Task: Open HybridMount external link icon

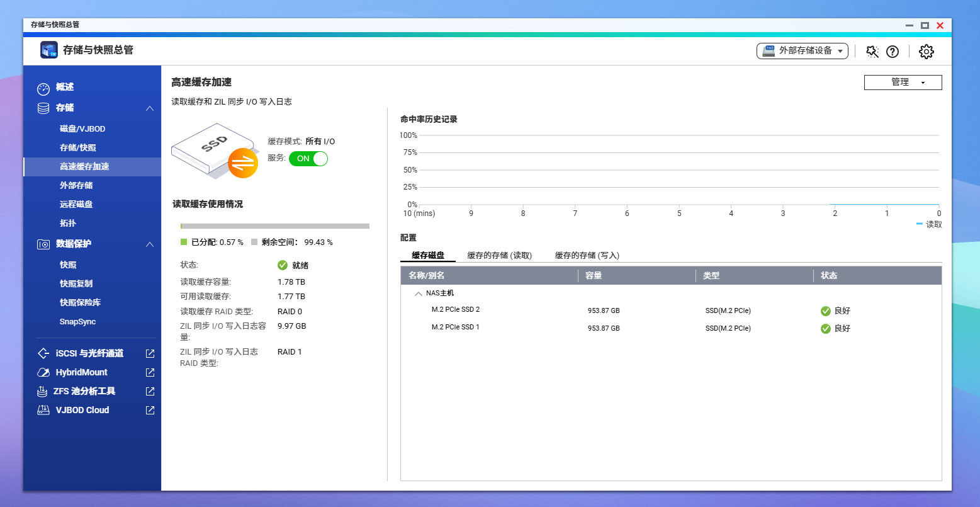Action: coord(150,373)
